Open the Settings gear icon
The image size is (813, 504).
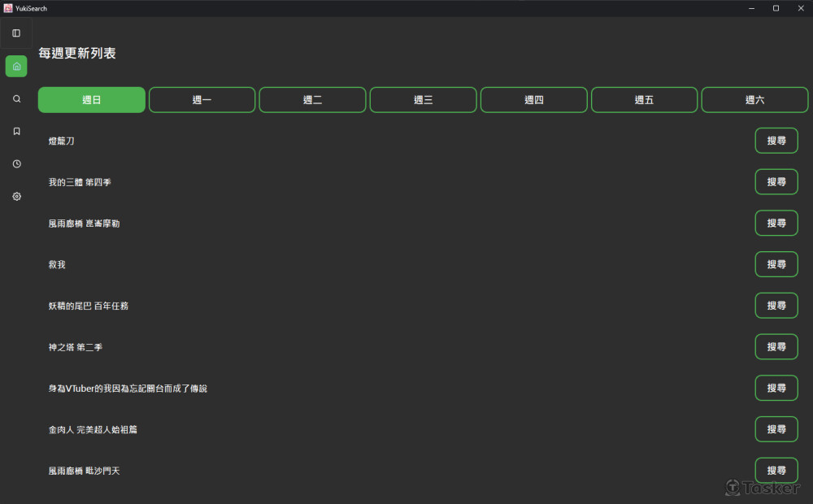pyautogui.click(x=16, y=197)
